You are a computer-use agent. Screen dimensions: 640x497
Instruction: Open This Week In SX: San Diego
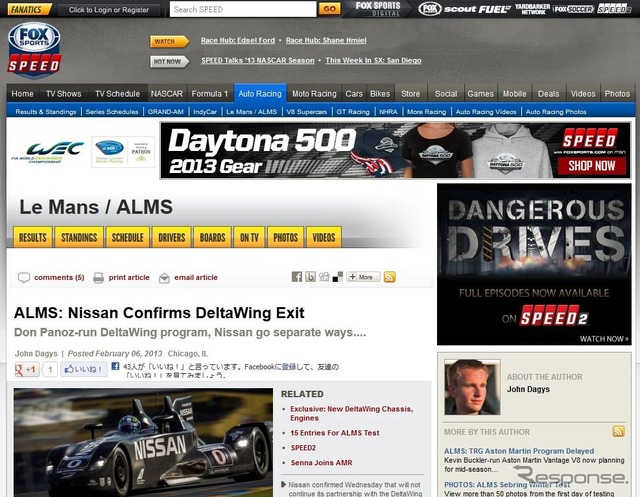pyautogui.click(x=373, y=60)
